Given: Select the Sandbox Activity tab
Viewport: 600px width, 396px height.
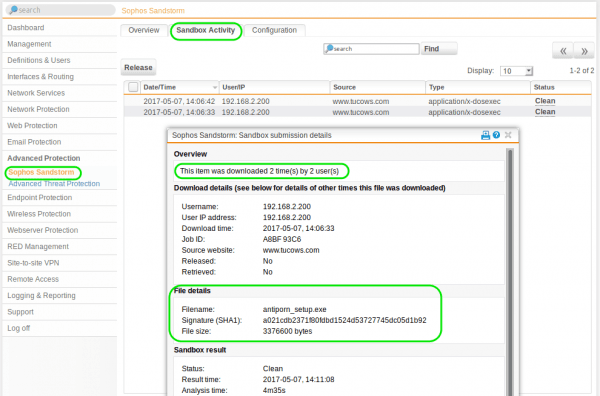Looking at the screenshot, I should (x=205, y=30).
